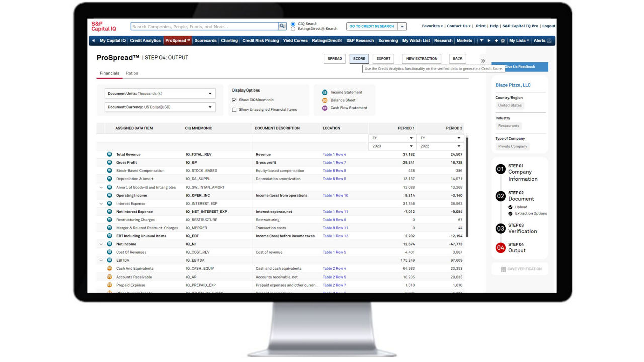644x362 pixels.
Task: Uncheck Show CIQMnemonic checkbox
Action: point(234,100)
